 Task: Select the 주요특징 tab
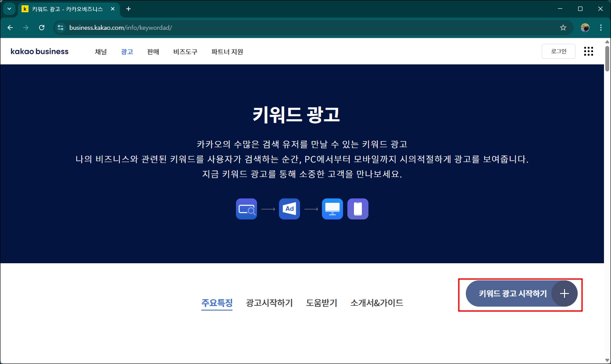point(217,302)
